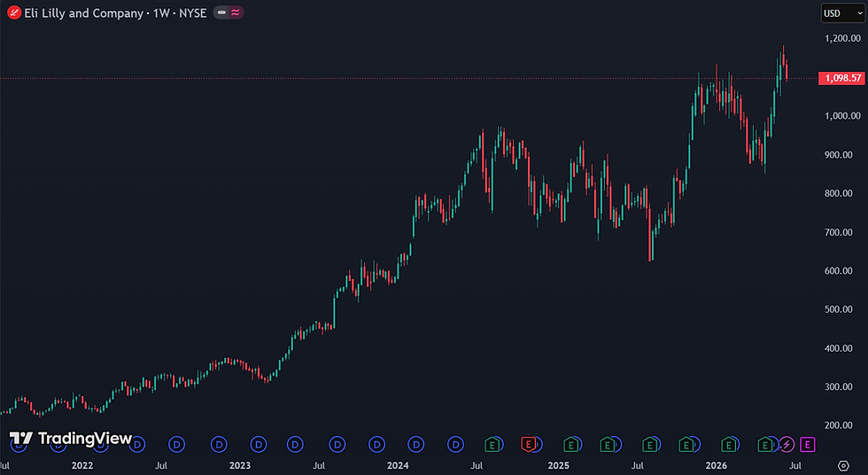Click the 2025 time axis label
Screen dimensions: 868x475
(x=558, y=465)
